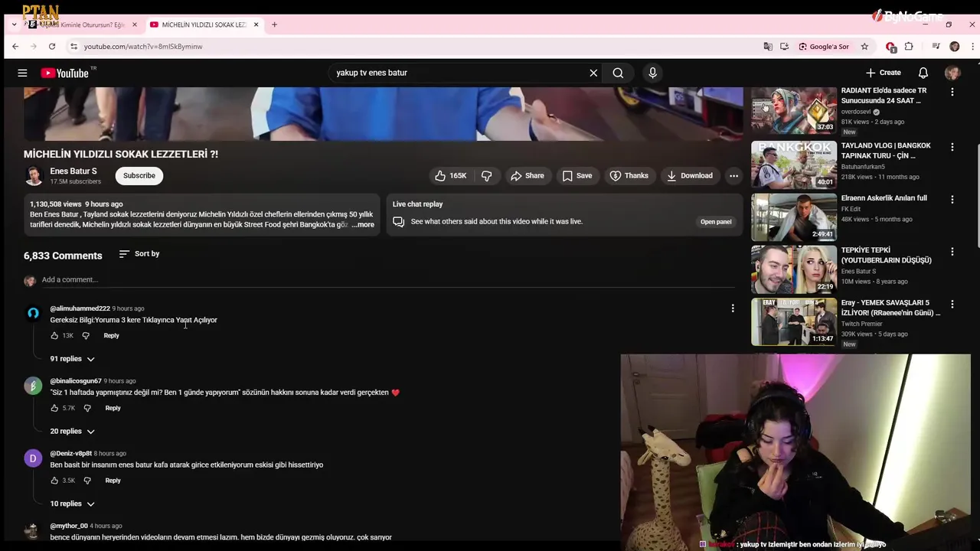Open the Sort by comments dropdown
980x551 pixels.
point(139,254)
